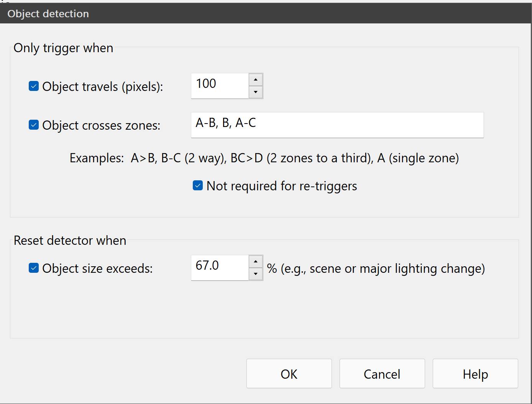Toggle the Object size exceeds checkbox
Screen dimensions: 532x404
pos(34,268)
